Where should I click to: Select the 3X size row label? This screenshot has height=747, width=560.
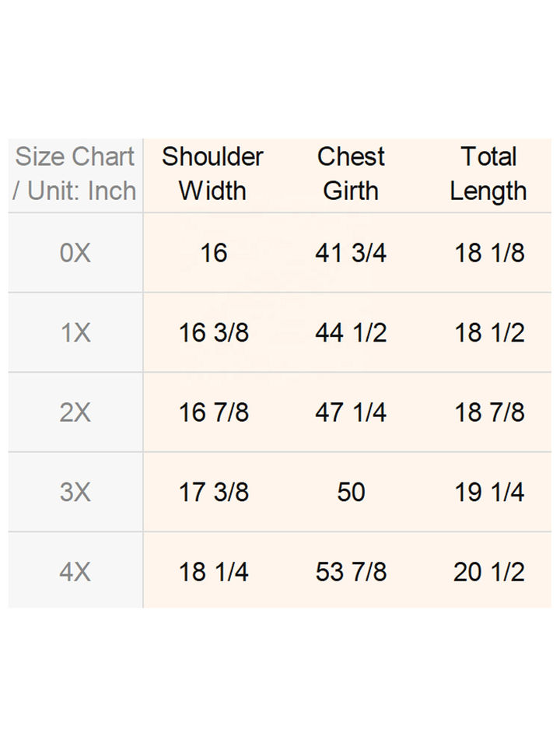75,493
